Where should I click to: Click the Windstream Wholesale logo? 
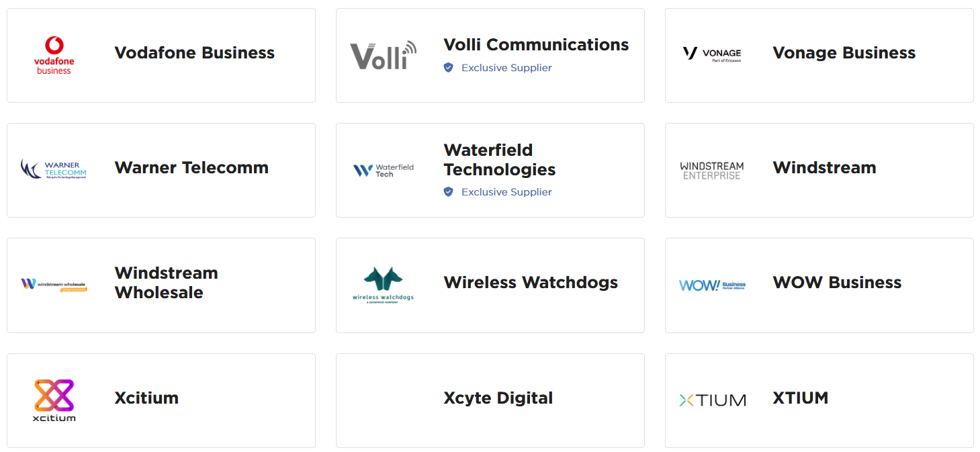[x=54, y=285]
